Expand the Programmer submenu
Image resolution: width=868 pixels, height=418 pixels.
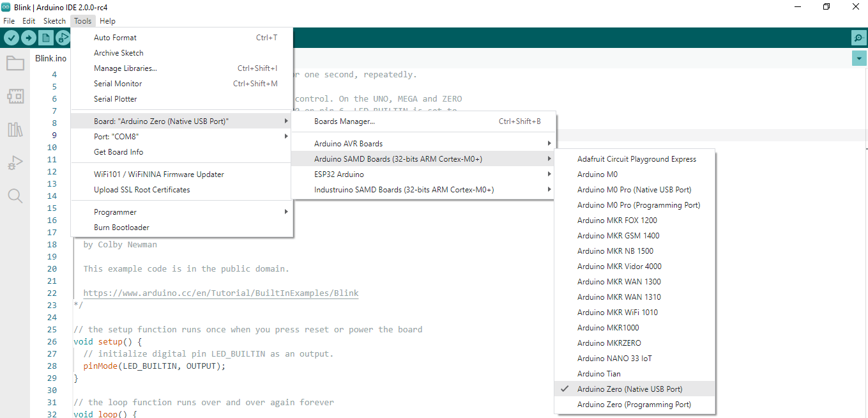pos(181,212)
